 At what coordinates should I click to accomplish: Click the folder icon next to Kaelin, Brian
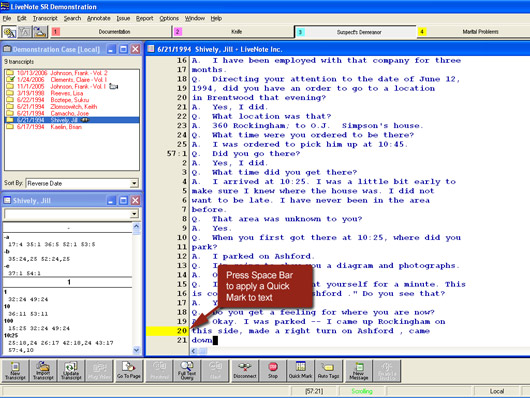coord(10,127)
